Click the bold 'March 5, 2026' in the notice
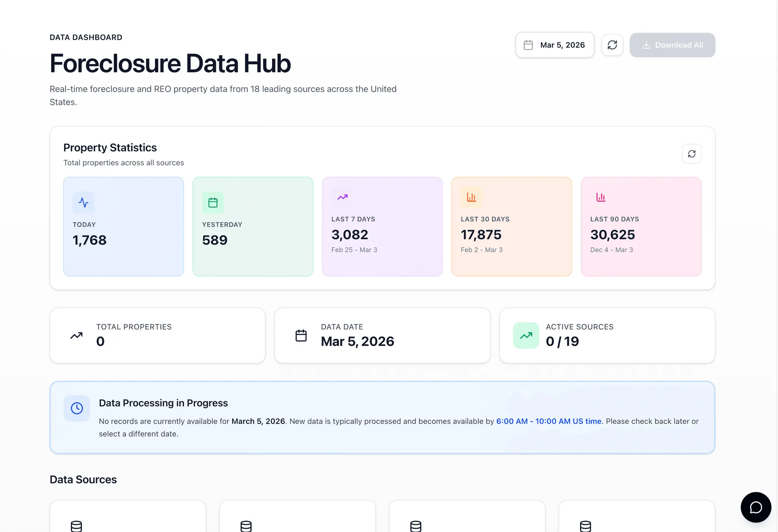This screenshot has width=778, height=532. click(x=258, y=421)
